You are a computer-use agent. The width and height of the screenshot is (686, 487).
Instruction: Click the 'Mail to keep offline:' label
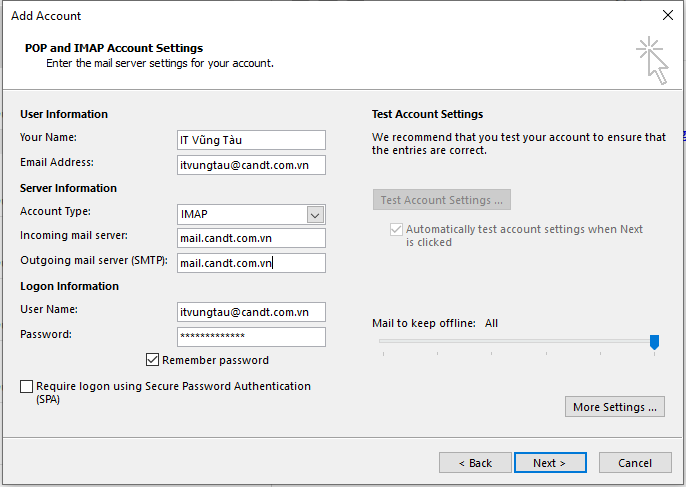424,323
